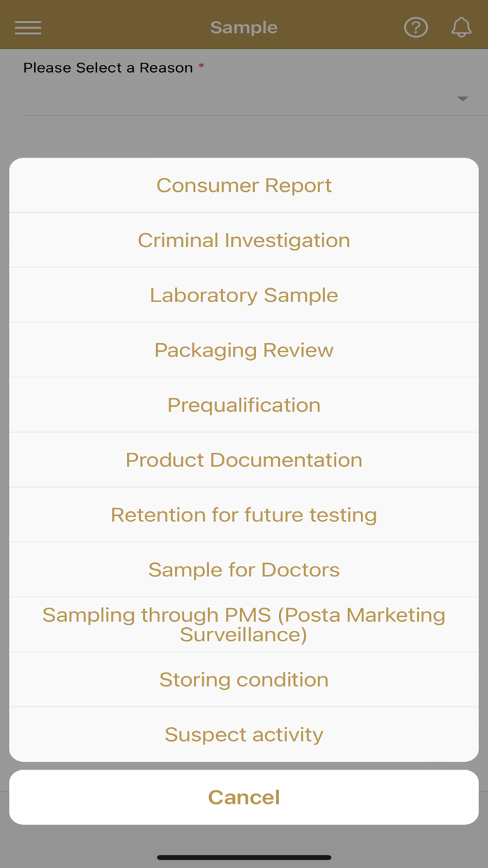
Task: Open notifications bell icon
Action: coord(461,27)
